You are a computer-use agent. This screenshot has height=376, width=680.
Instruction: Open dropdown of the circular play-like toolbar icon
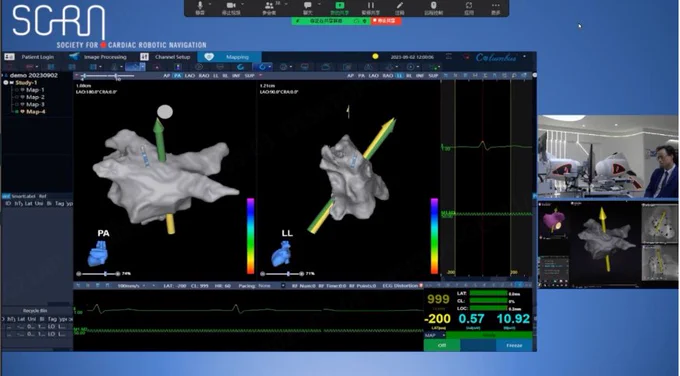418,67
